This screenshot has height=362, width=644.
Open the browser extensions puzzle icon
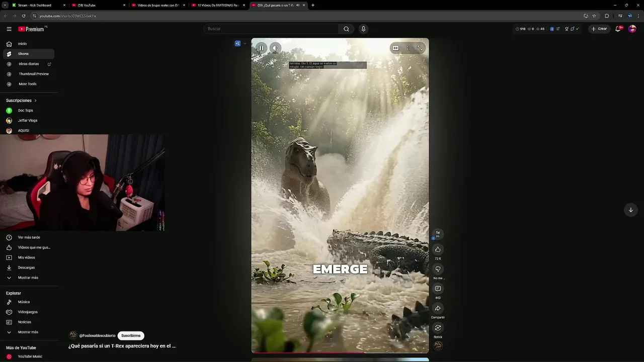[607, 16]
